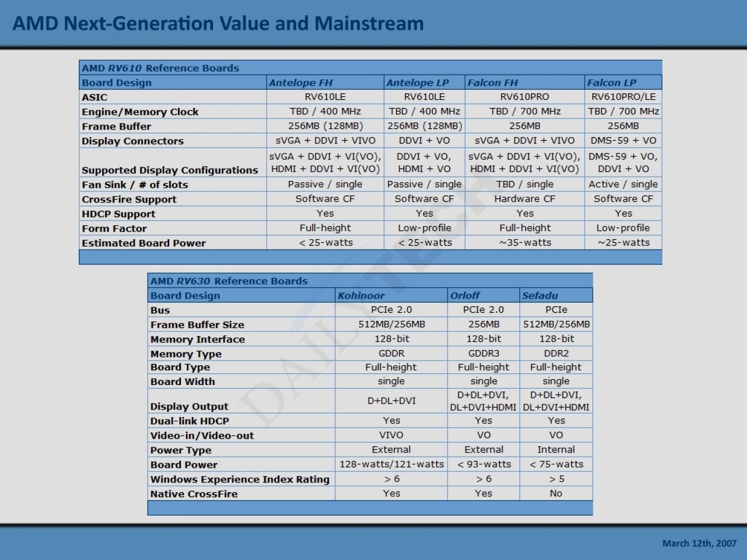
Task: Select the Hardware CF cell
Action: tap(525, 199)
